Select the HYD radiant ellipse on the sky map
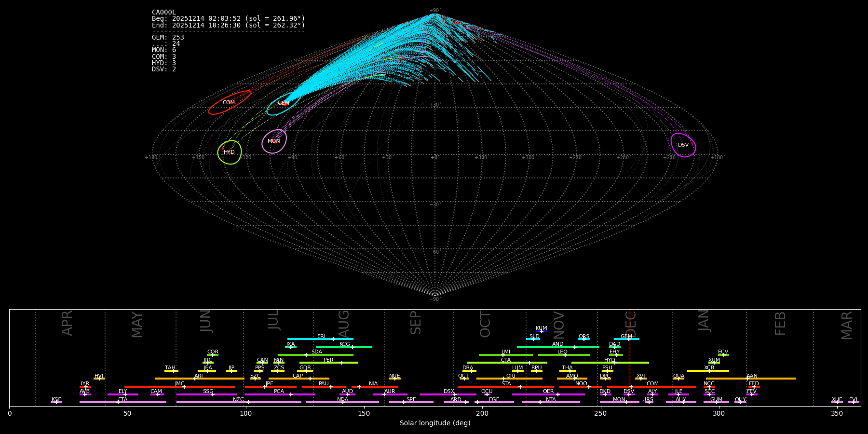 (230, 152)
